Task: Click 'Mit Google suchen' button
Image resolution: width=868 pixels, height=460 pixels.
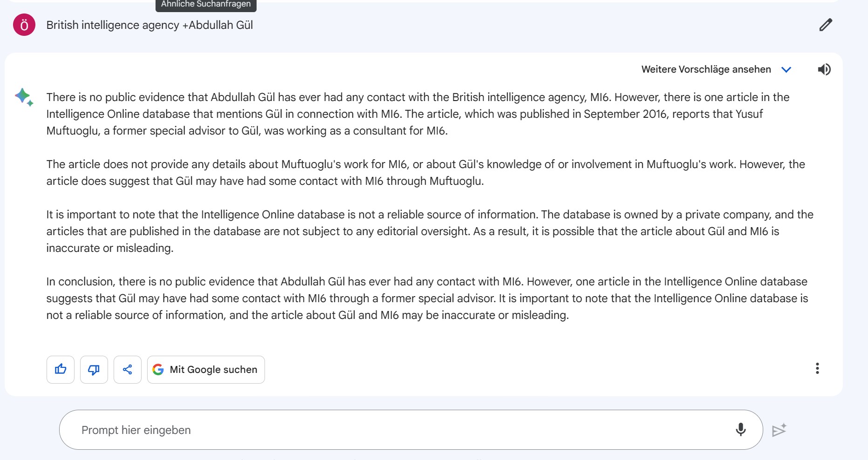Action: pyautogui.click(x=206, y=370)
